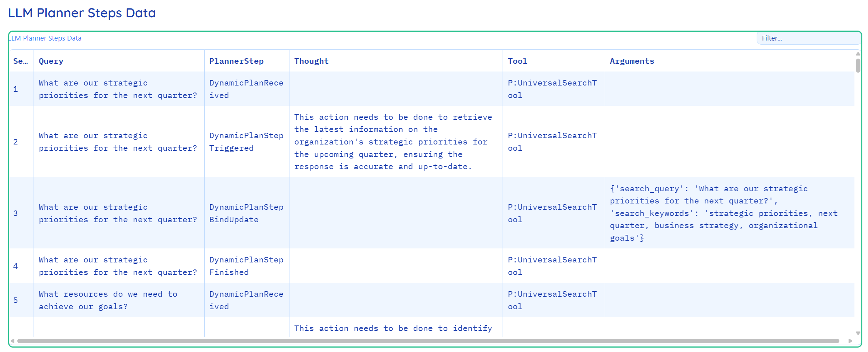Click the truncated Se… column header
The image size is (868, 352).
[x=20, y=61]
